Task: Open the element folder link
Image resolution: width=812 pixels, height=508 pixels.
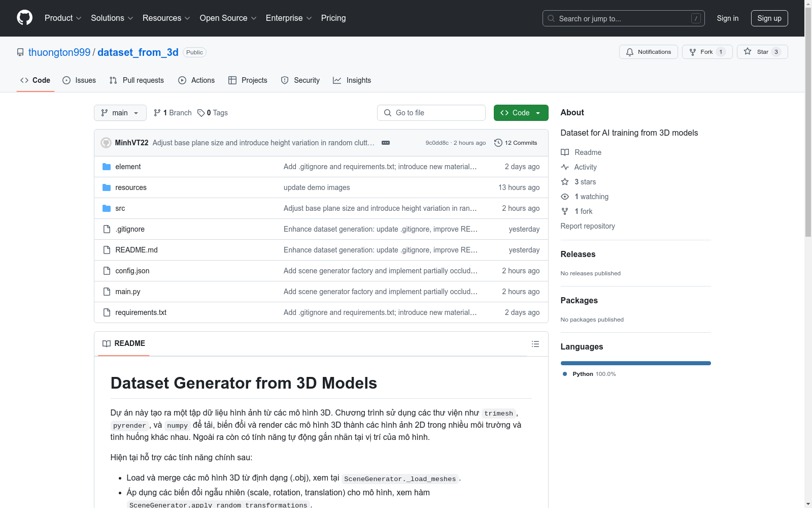Action: [128, 167]
